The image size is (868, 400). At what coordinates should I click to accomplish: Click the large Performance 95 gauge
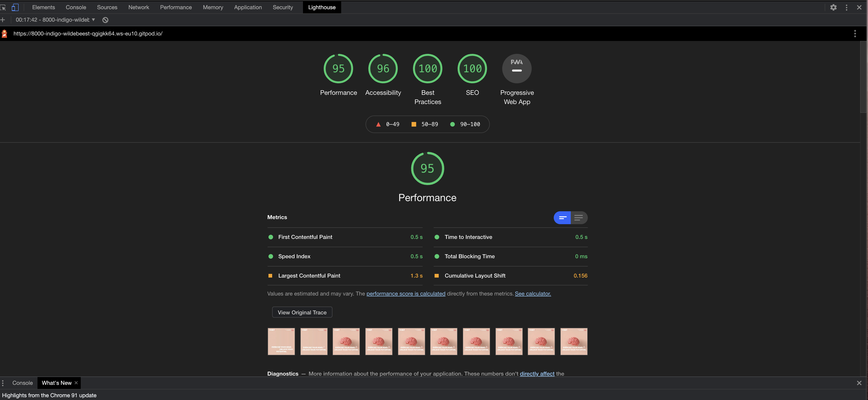pos(428,168)
